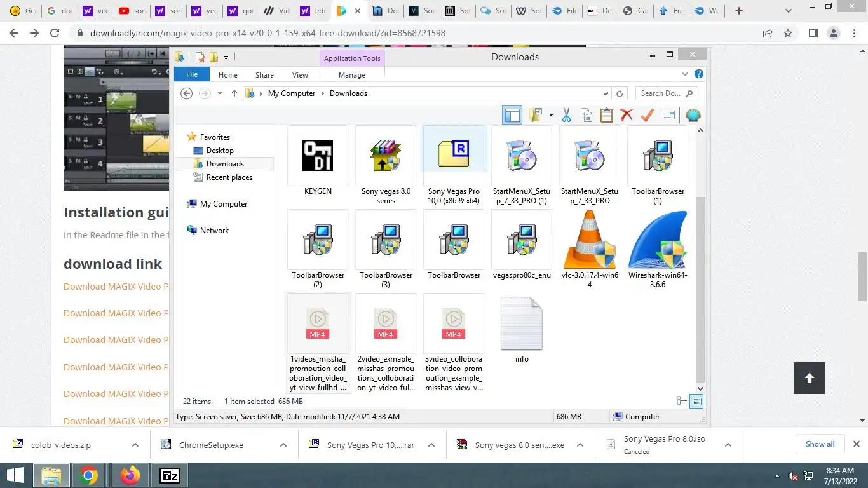Click the Search Downloads input field
The width and height of the screenshot is (868, 488).
tap(667, 93)
